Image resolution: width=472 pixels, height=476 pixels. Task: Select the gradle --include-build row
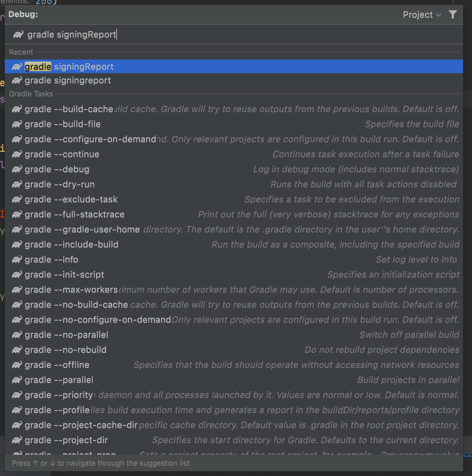click(234, 244)
